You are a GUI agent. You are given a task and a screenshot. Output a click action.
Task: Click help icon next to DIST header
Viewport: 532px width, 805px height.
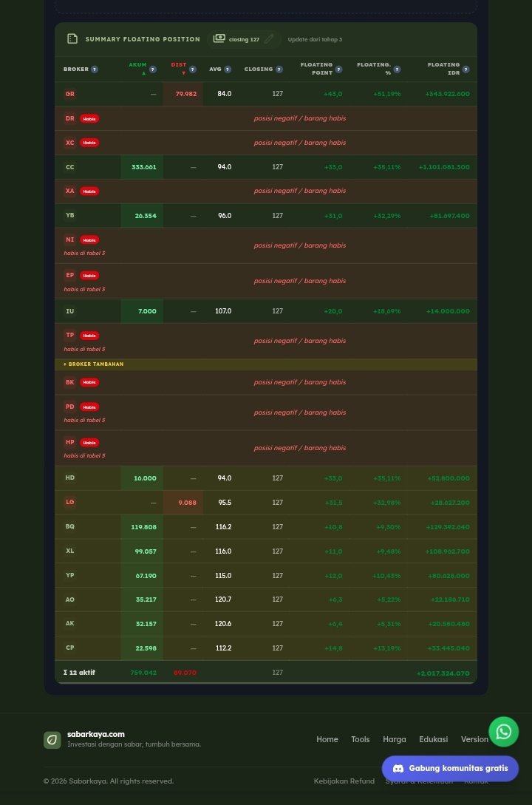click(192, 69)
